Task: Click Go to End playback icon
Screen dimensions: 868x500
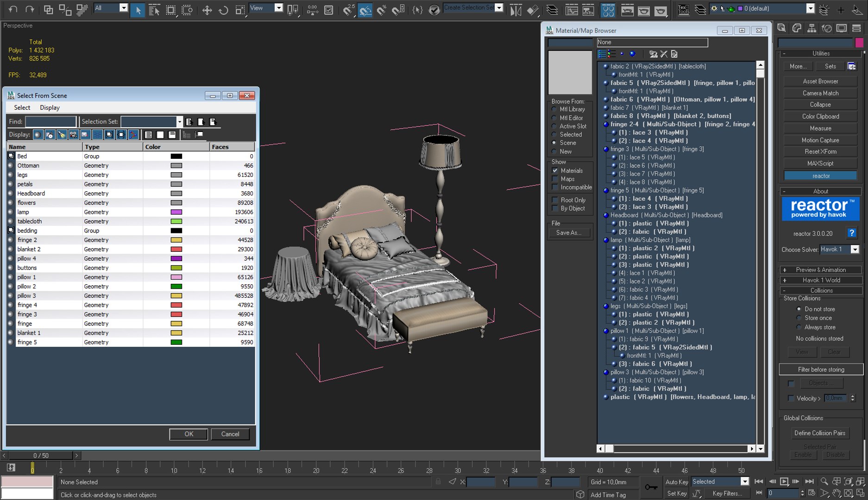Action: (809, 482)
